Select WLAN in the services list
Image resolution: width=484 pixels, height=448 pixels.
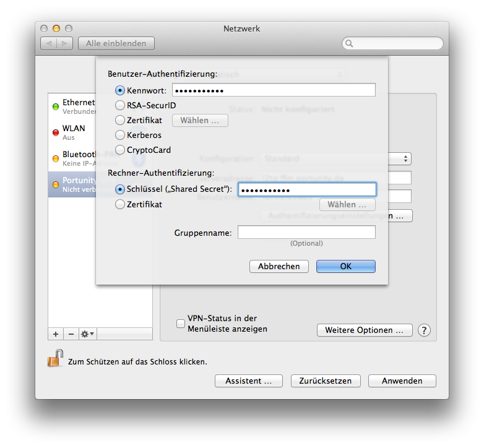pyautogui.click(x=73, y=132)
